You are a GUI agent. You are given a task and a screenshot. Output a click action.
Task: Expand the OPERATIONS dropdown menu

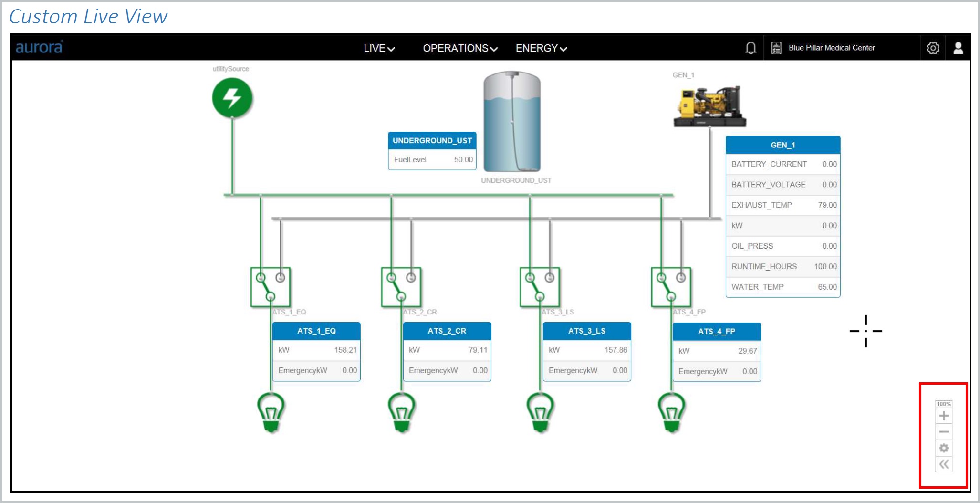(460, 48)
